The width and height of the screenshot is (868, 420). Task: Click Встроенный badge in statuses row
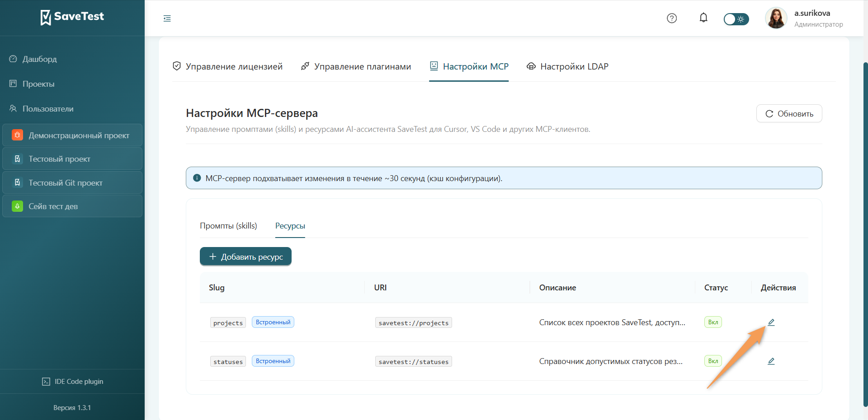(x=273, y=361)
